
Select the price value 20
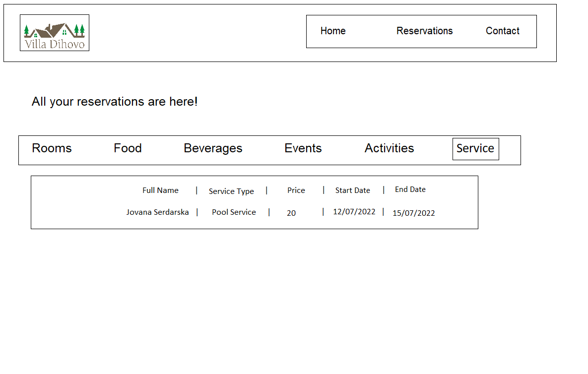point(291,213)
